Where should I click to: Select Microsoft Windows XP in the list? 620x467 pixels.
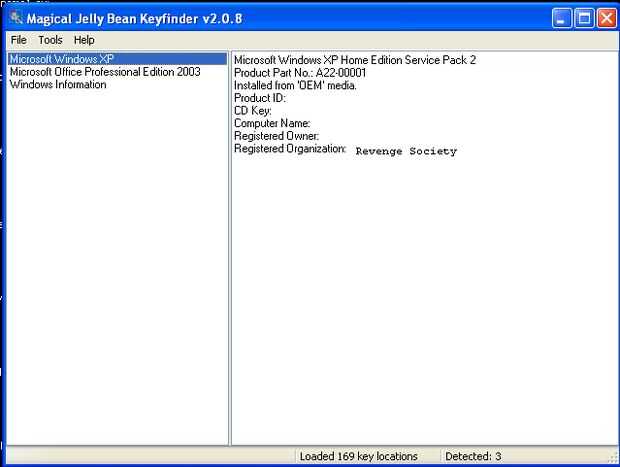click(x=117, y=59)
